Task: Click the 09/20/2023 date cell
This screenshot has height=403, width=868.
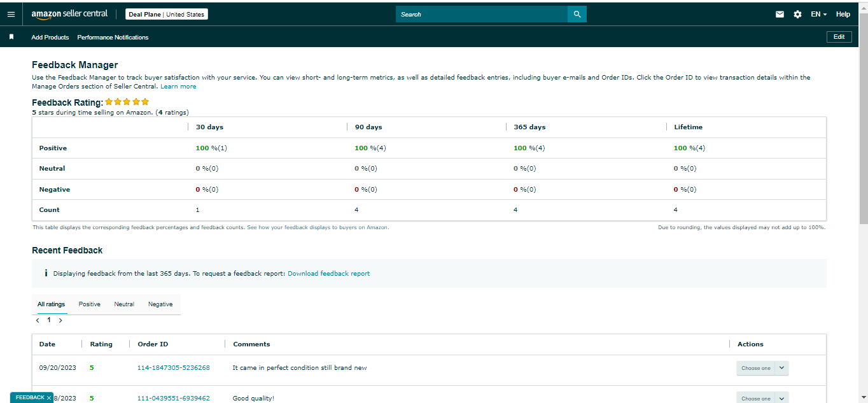Action: pos(57,368)
